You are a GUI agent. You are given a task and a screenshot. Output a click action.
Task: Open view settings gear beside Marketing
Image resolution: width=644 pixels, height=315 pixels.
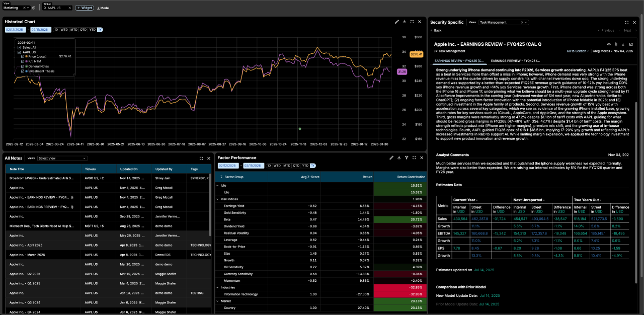coord(34,8)
